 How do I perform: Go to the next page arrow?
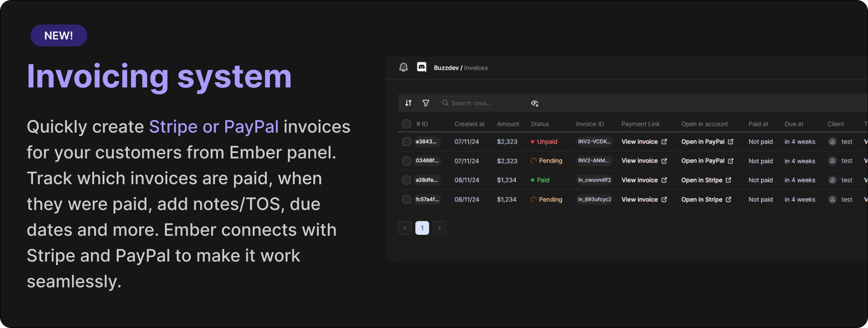[x=439, y=228]
